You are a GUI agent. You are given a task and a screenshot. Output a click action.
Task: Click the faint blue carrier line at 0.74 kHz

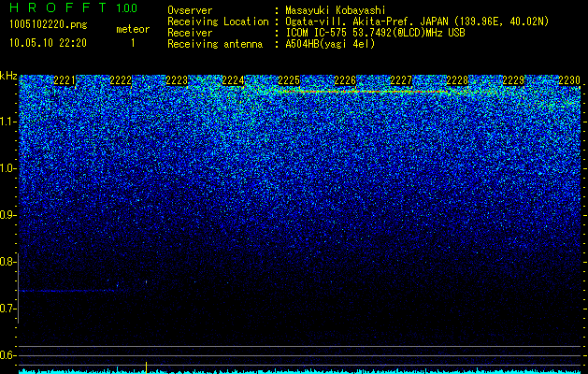tap(66, 291)
